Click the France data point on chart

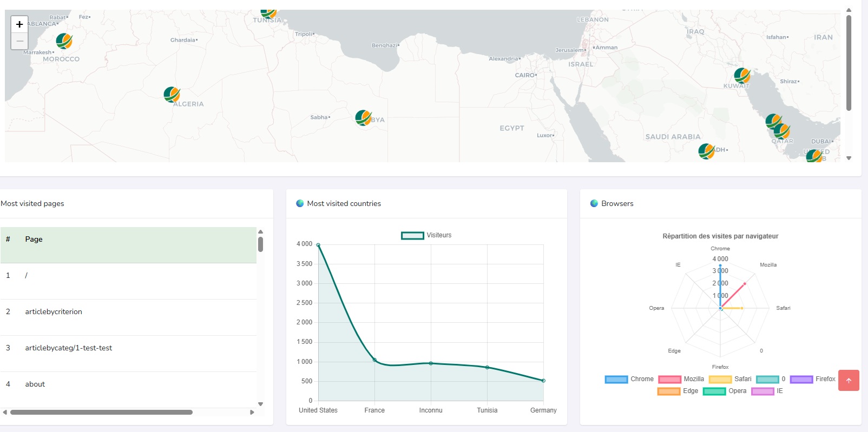[374, 360]
